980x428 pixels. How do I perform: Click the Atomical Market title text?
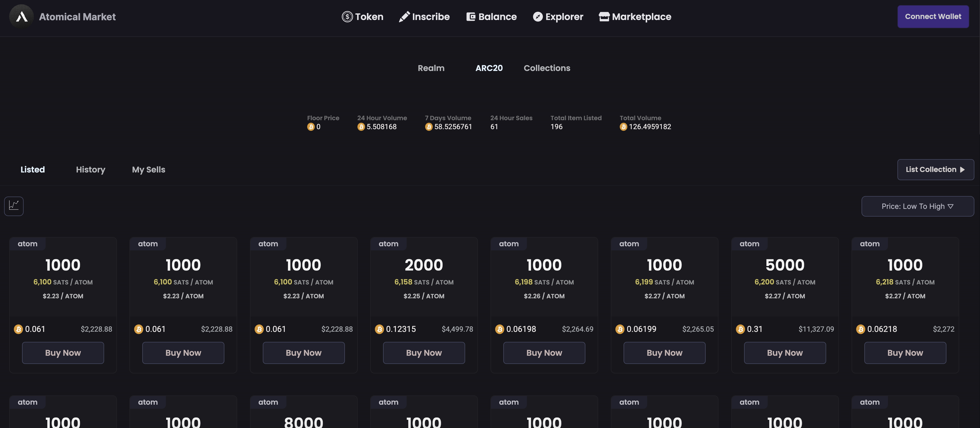click(77, 17)
